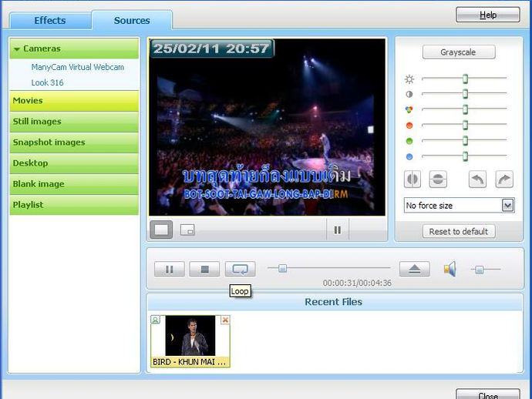The width and height of the screenshot is (532, 399).
Task: Click the red channel dot icon
Action: coord(409,126)
